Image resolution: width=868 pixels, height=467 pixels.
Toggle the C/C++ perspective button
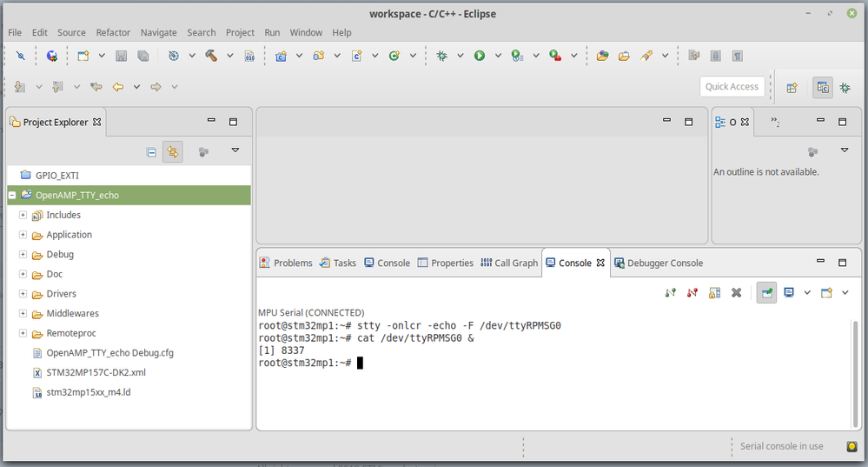(x=823, y=88)
